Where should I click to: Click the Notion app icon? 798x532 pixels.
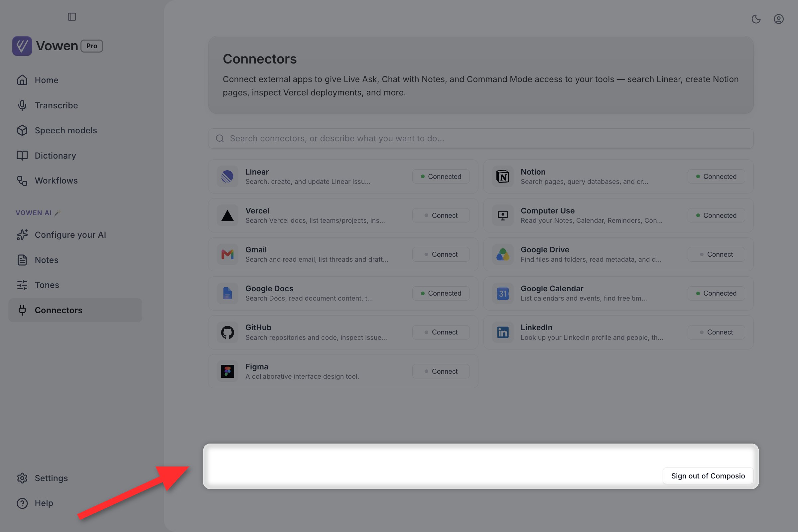pos(502,177)
